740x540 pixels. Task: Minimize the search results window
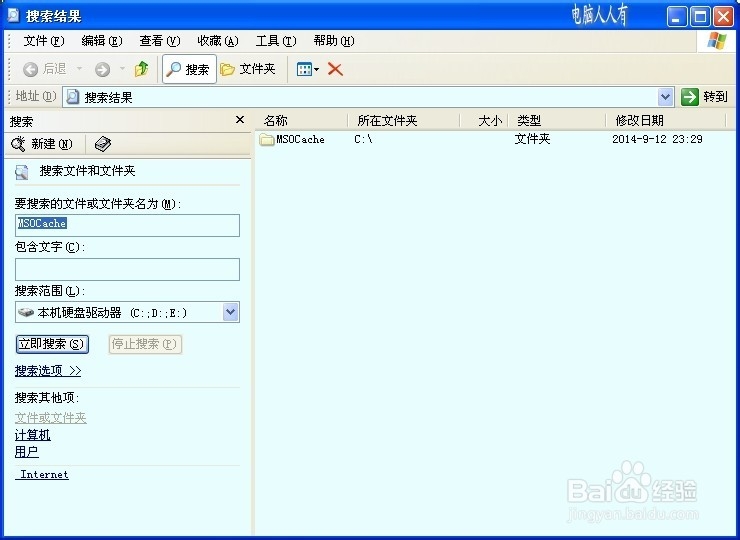(x=677, y=17)
